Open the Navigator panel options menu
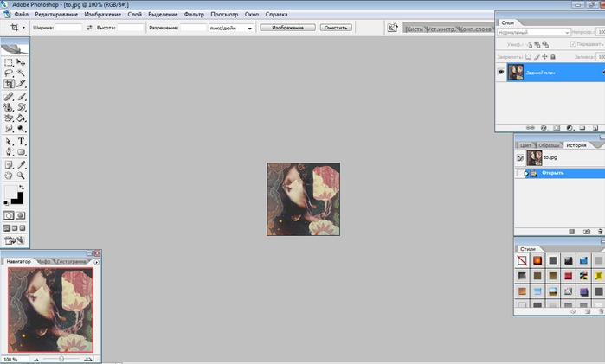Screen dimensions: 605x364 coord(96,262)
